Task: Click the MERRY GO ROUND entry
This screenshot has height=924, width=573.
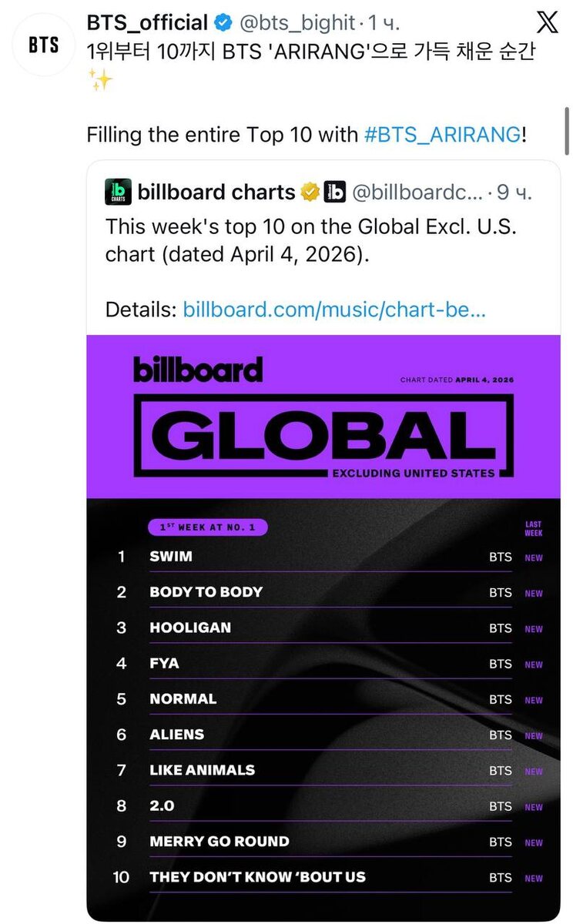Action: coord(219,842)
